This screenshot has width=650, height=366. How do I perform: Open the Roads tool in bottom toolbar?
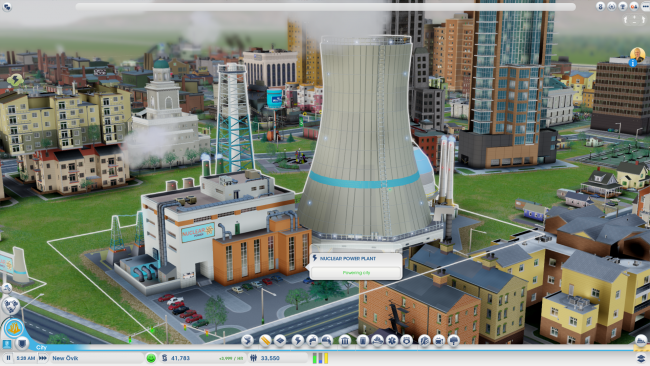pos(264,341)
